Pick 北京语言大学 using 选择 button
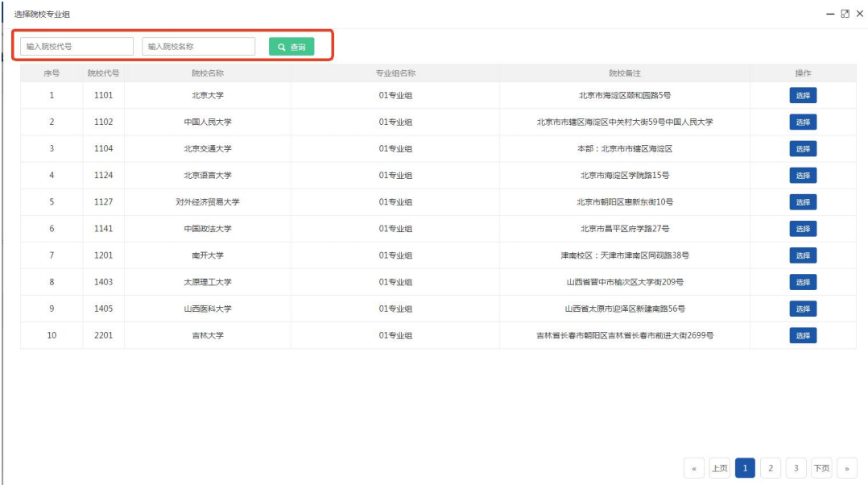 pyautogui.click(x=802, y=176)
